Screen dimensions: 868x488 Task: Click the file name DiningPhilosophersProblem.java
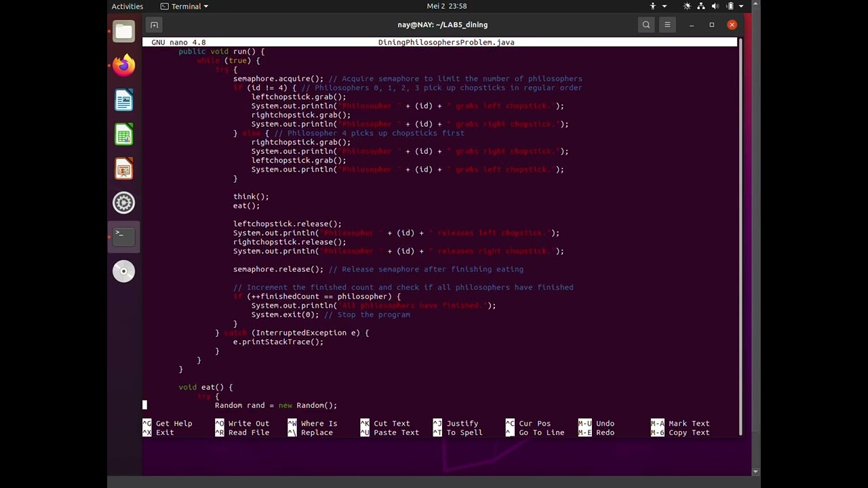pos(446,42)
